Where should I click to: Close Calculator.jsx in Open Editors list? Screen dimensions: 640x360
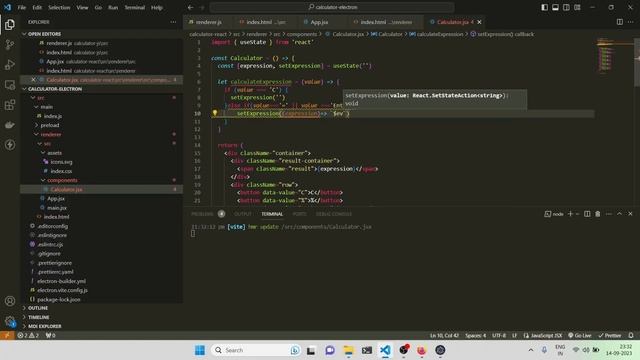tap(33, 80)
